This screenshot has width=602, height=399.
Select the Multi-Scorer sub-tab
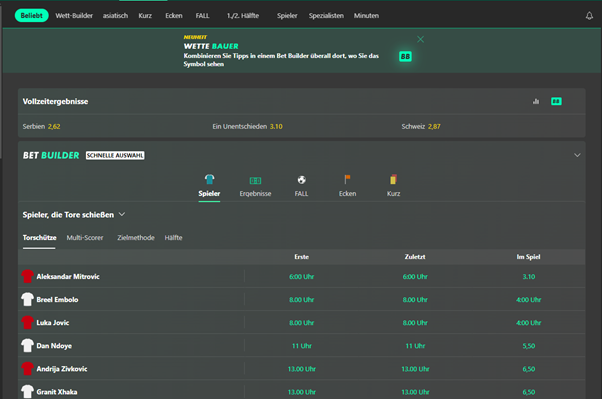tap(85, 238)
